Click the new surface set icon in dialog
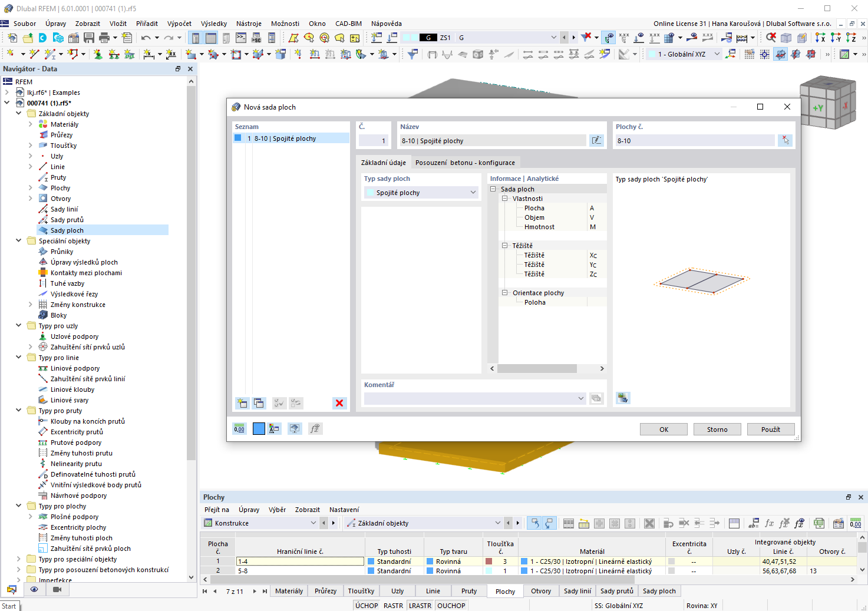The image size is (868, 611). pos(242,403)
